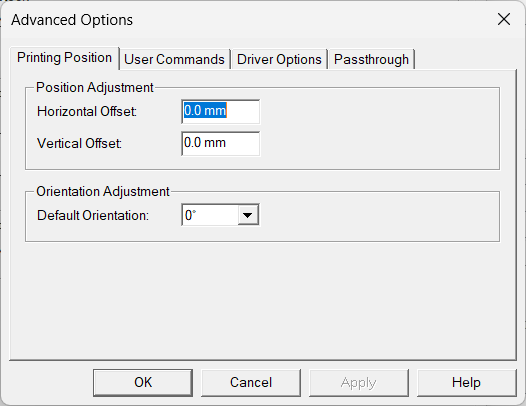The height and width of the screenshot is (406, 526).
Task: Confirm settings with the OK button
Action: 143,383
